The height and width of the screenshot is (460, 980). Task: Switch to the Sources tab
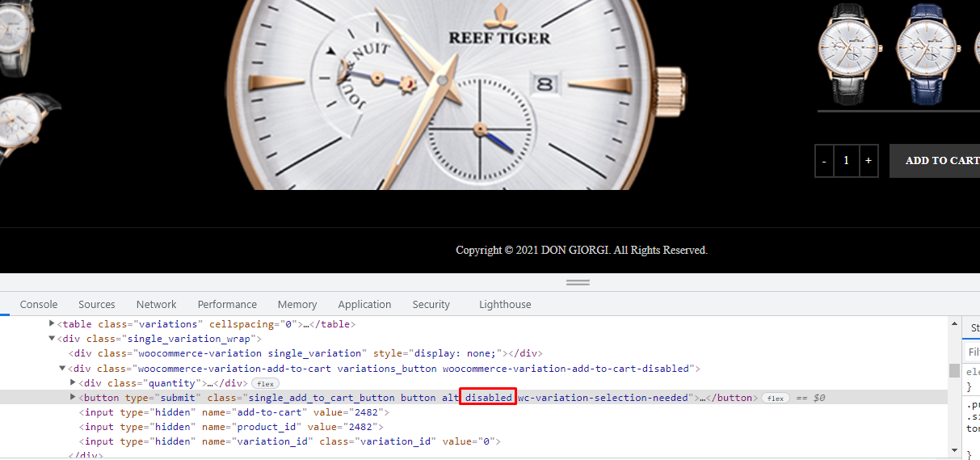(97, 305)
